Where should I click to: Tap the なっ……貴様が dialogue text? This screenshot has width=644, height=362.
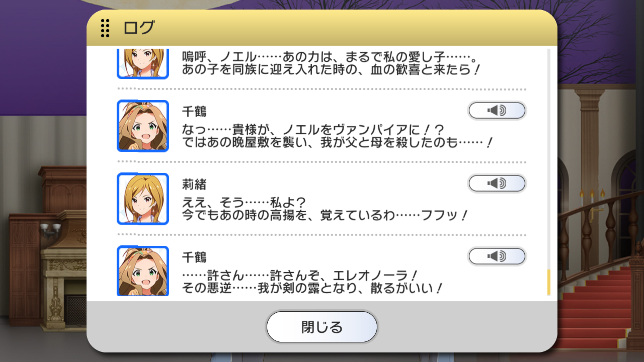point(337,136)
